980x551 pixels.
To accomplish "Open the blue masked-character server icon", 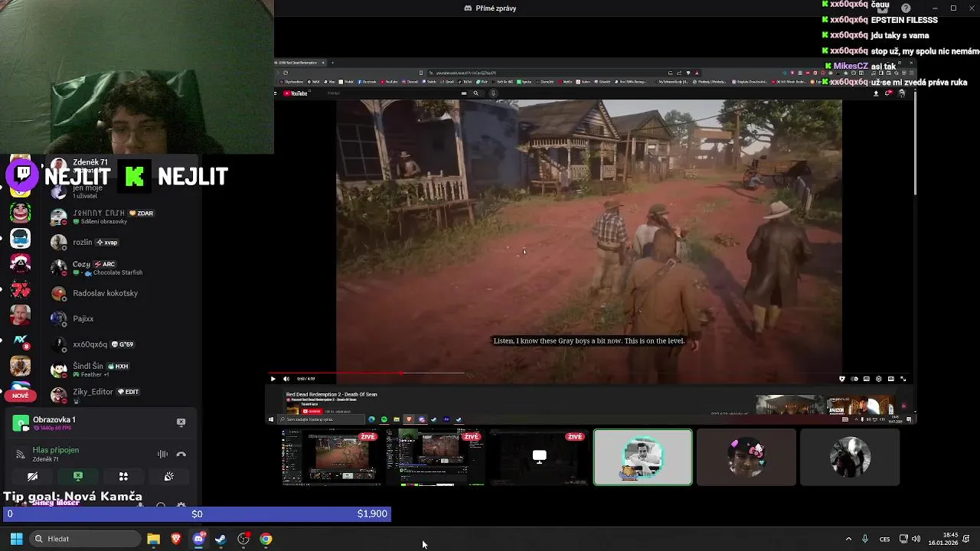I will [21, 238].
